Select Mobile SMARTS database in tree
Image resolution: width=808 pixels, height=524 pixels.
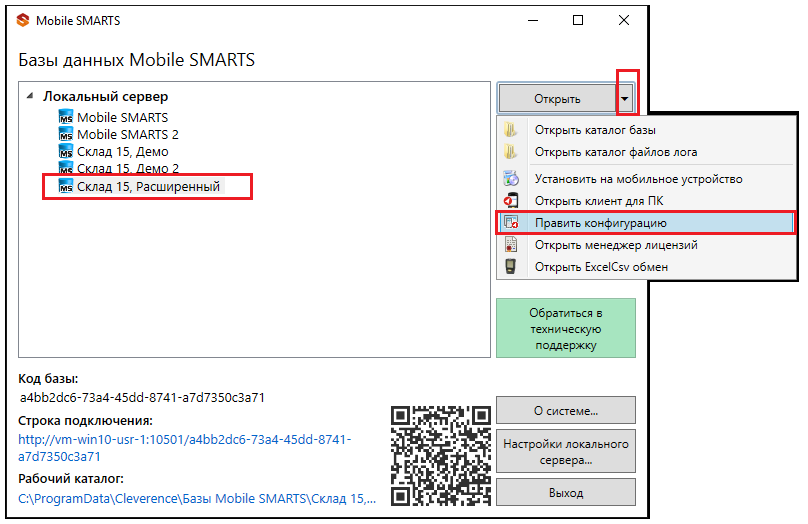point(123,117)
